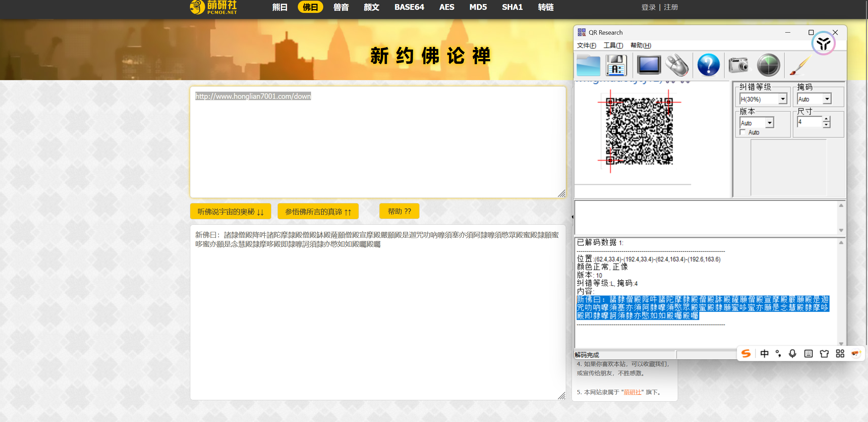Click the open folder icon in QR Research
This screenshot has width=868, height=422.
[x=588, y=65]
